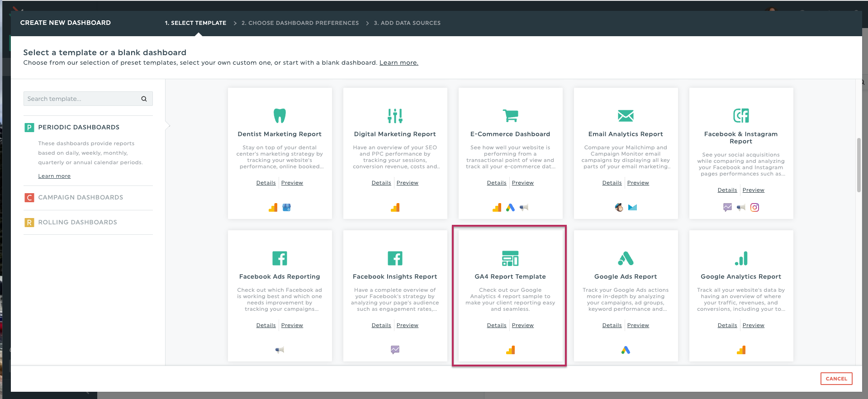Open Details for Digital Marketing Report
The width and height of the screenshot is (868, 399).
[381, 183]
